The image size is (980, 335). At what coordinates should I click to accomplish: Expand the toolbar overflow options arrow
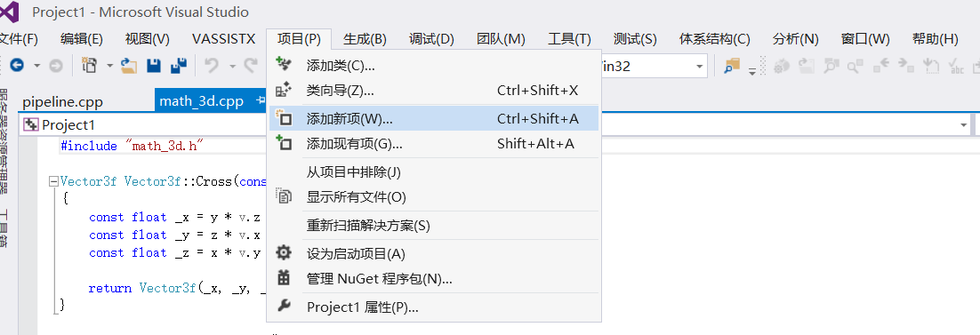click(753, 70)
